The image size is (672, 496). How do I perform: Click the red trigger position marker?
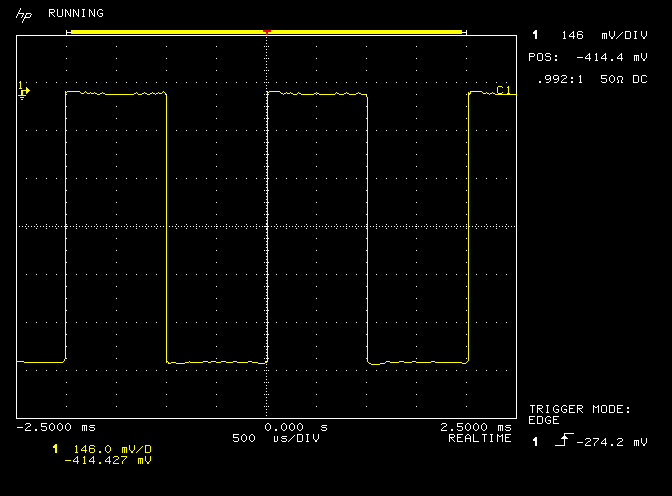pyautogui.click(x=267, y=32)
